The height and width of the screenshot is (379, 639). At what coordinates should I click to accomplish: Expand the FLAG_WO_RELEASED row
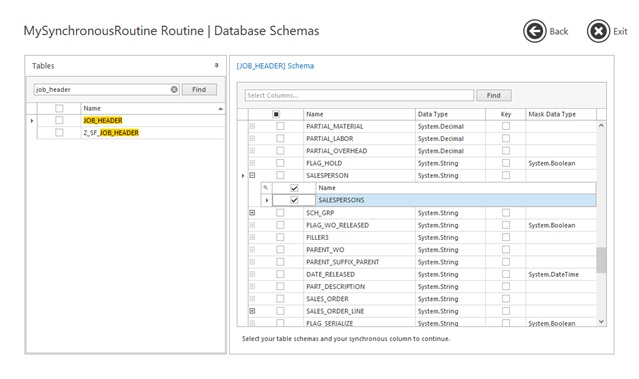click(x=252, y=225)
